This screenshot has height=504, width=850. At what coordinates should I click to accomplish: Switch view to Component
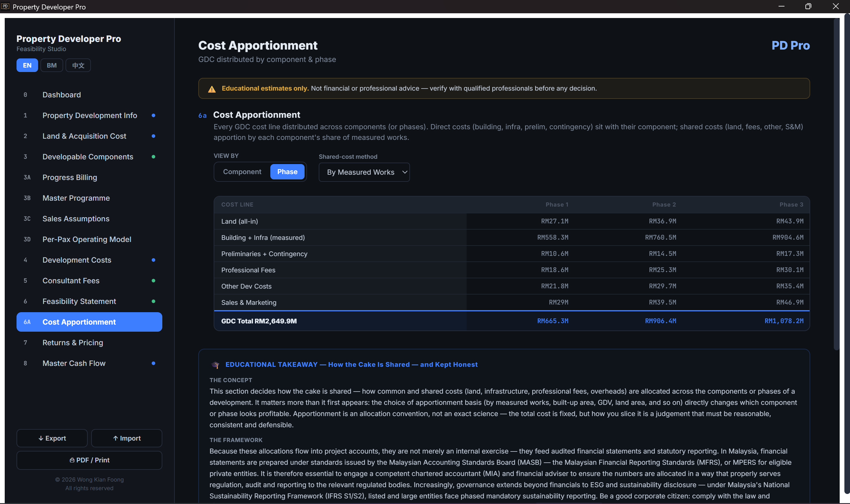click(242, 172)
